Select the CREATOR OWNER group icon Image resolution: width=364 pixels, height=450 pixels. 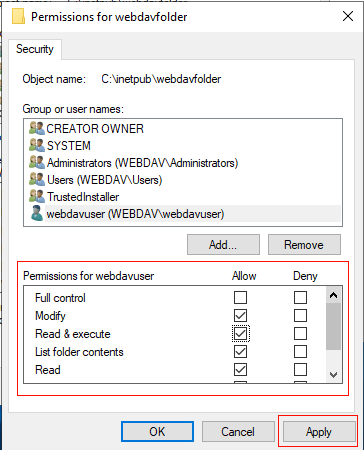37,128
